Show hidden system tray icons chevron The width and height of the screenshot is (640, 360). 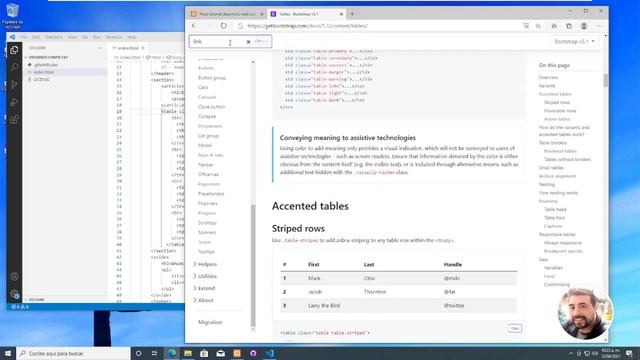pos(571,353)
